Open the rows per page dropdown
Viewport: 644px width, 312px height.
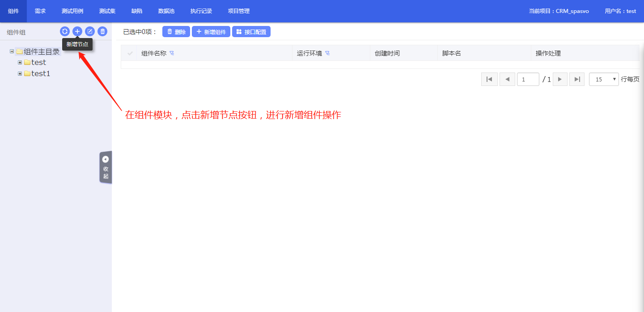[x=604, y=79]
